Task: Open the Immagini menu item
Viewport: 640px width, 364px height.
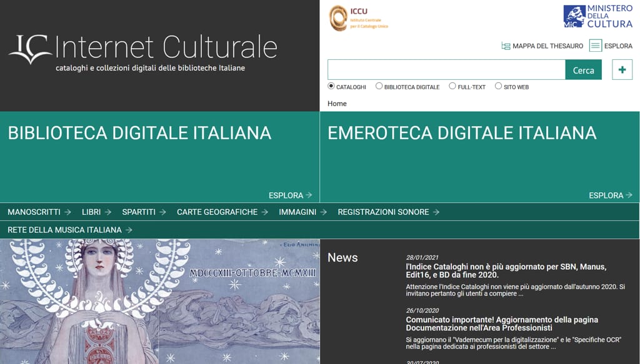Action: click(303, 212)
